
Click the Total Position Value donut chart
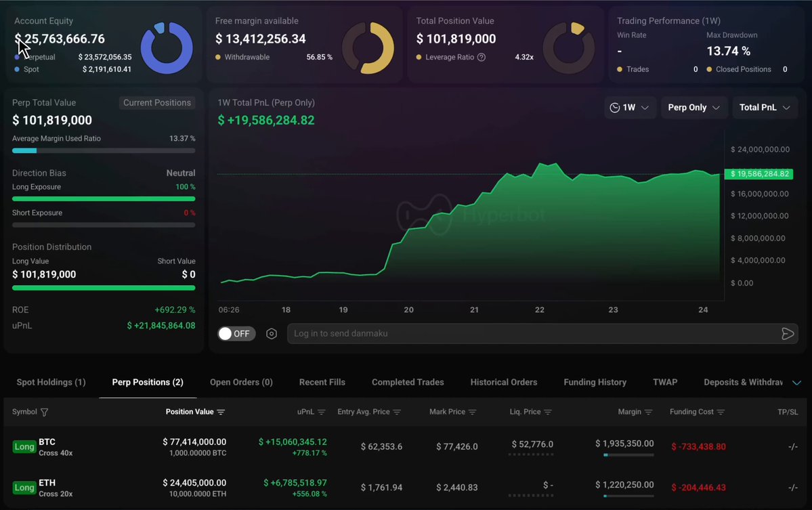coord(569,47)
